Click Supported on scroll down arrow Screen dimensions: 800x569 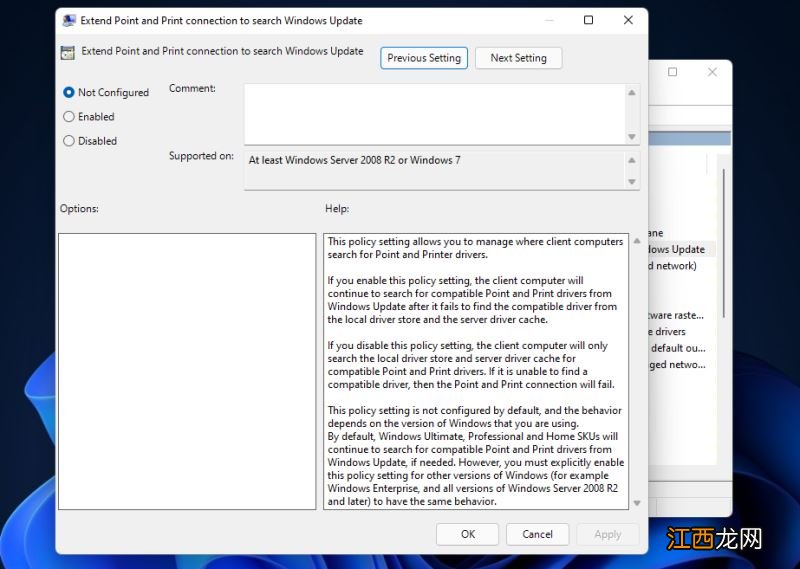(x=632, y=182)
